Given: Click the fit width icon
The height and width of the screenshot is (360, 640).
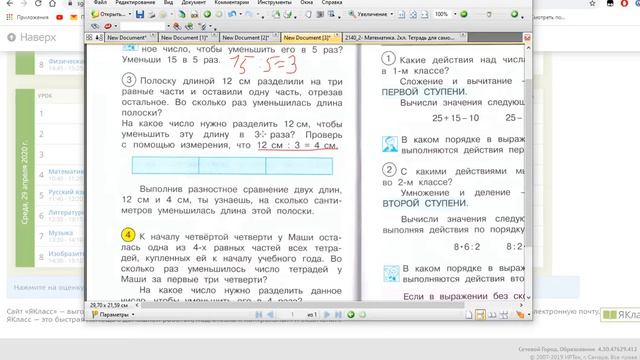Looking at the screenshot, I should click(x=424, y=15).
